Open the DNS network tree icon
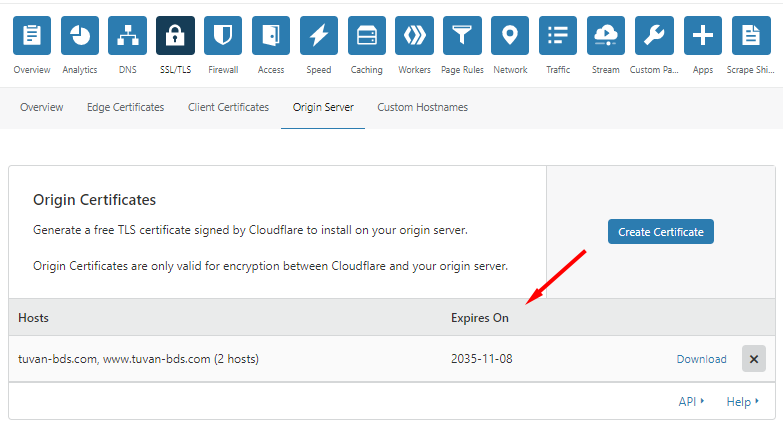This screenshot has width=783, height=430. click(127, 35)
